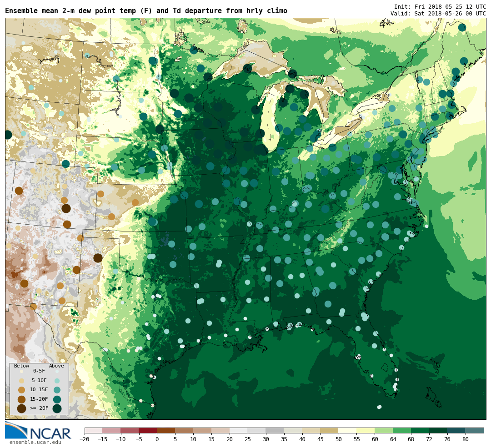Select the Below 15-20F brown legend circle
Image resolution: width=491 pixels, height=448 pixels.
pos(22,399)
